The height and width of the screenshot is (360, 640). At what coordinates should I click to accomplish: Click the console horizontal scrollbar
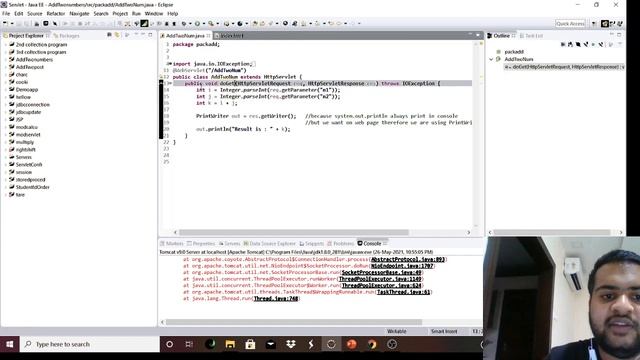coord(293,322)
